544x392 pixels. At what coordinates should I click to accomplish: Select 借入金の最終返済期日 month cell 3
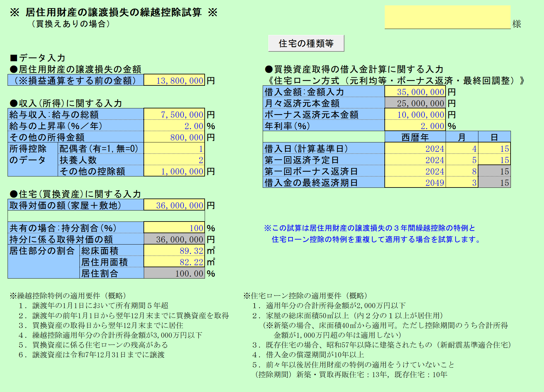click(x=462, y=182)
